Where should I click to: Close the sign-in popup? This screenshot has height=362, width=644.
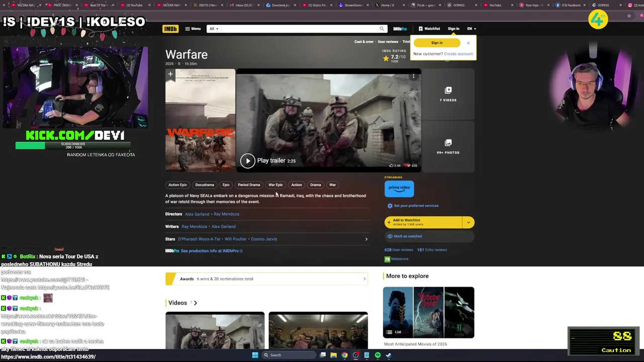pyautogui.click(x=468, y=43)
